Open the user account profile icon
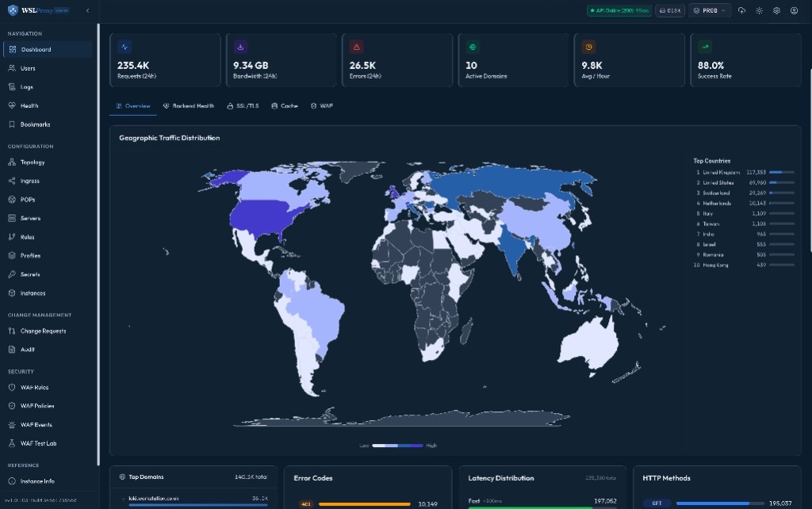This screenshot has height=509, width=812. pos(794,10)
